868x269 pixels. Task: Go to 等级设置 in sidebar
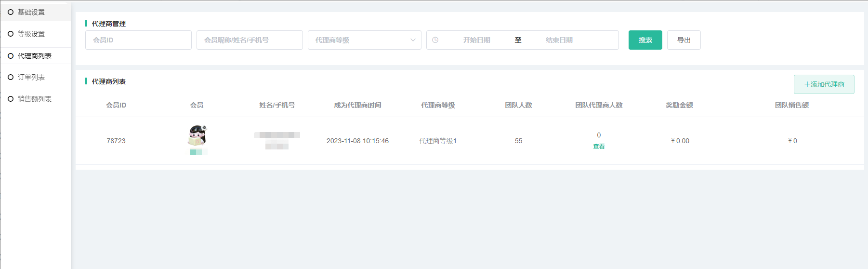(x=31, y=34)
